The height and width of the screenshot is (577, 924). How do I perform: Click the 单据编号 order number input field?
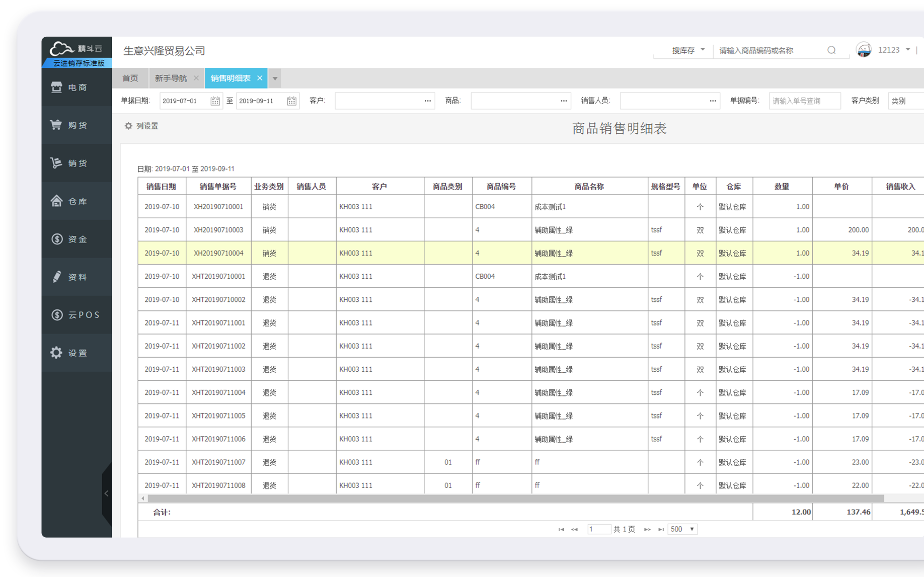point(804,101)
